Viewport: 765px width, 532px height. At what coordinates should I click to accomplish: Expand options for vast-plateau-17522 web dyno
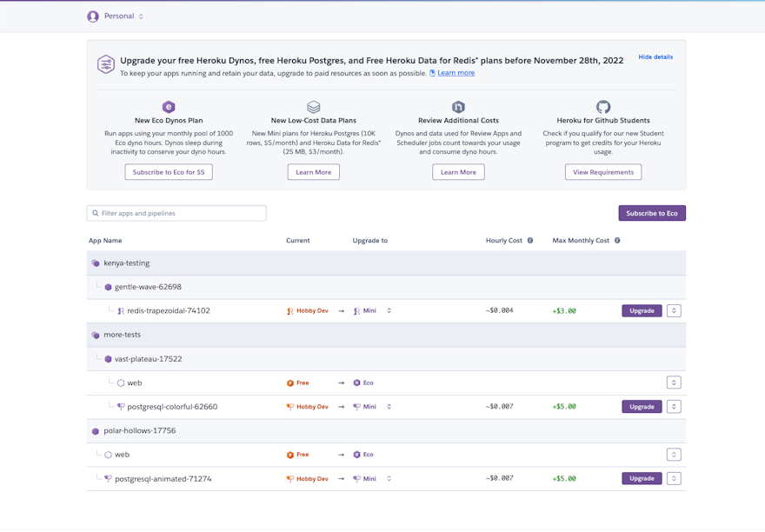[674, 383]
